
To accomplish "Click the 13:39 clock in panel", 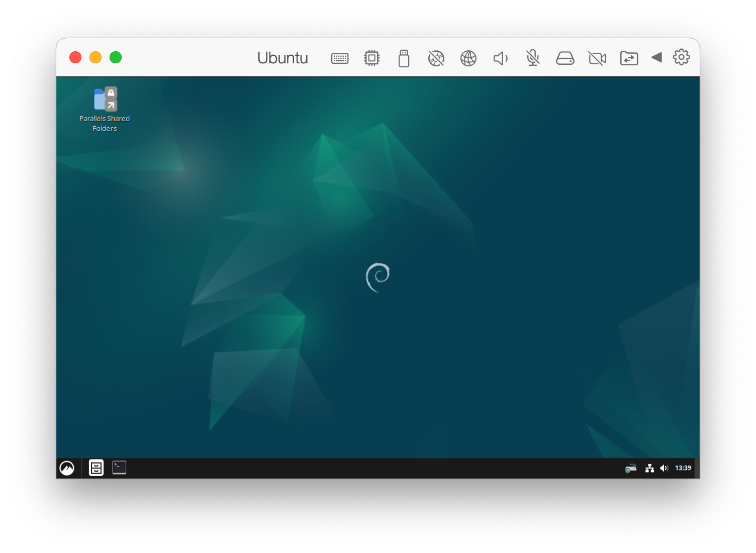I will (683, 468).
